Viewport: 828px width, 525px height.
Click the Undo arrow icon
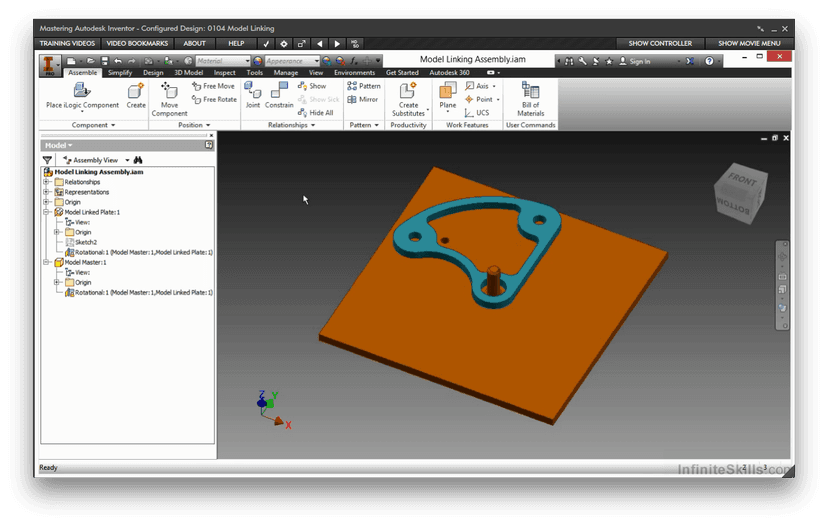coord(118,61)
